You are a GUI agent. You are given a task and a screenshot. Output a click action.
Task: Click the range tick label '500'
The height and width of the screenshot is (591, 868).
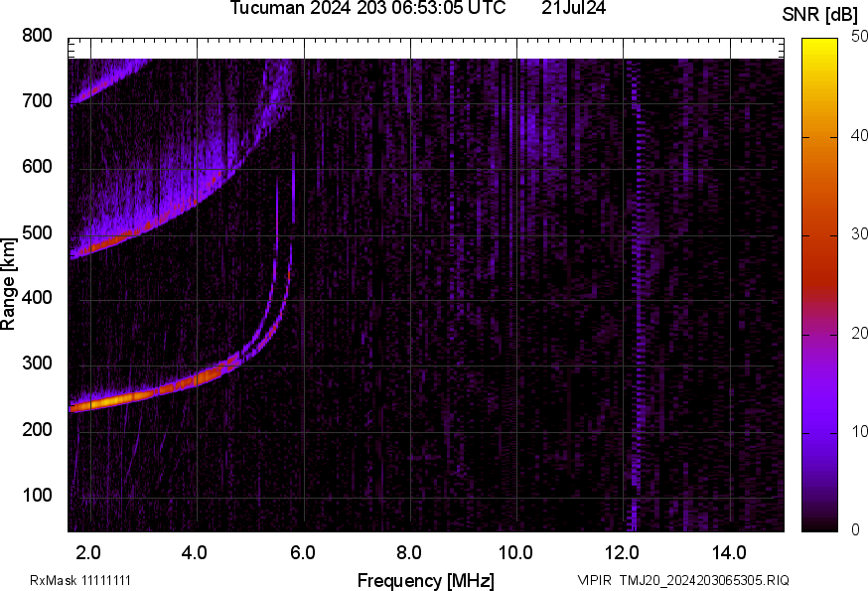[37, 232]
